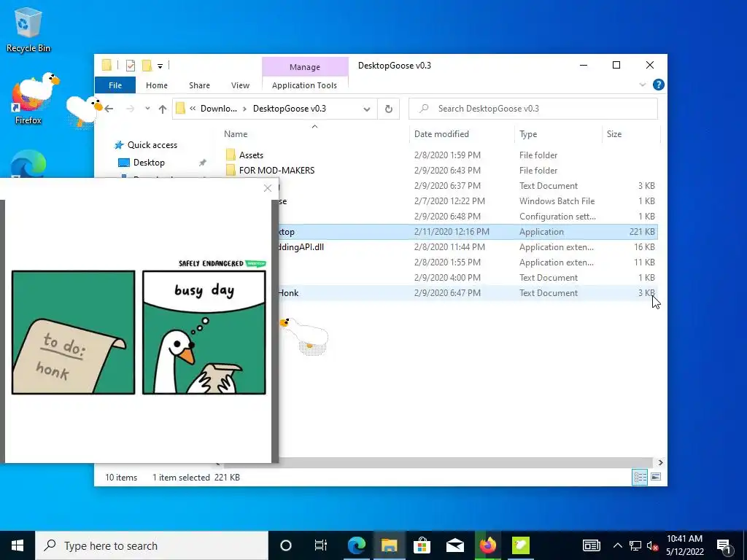The height and width of the screenshot is (560, 747).
Task: Click horizontal scrollbar right arrow
Action: 660,462
